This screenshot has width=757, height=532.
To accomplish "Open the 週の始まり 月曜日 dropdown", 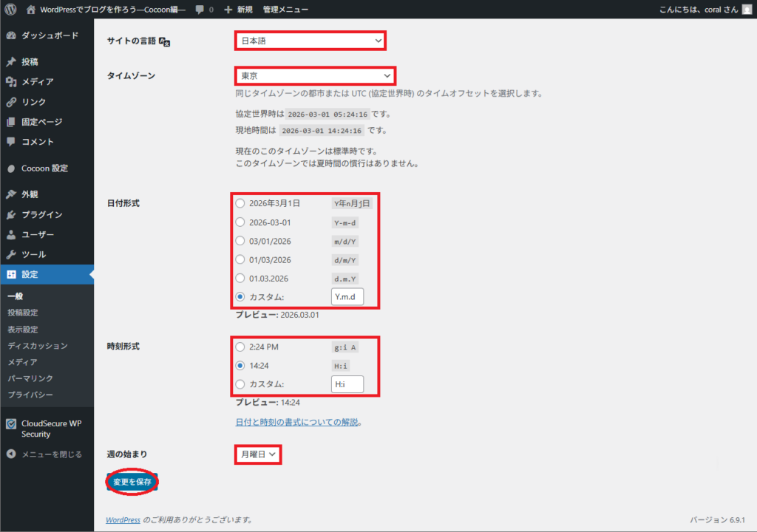I will [x=259, y=454].
